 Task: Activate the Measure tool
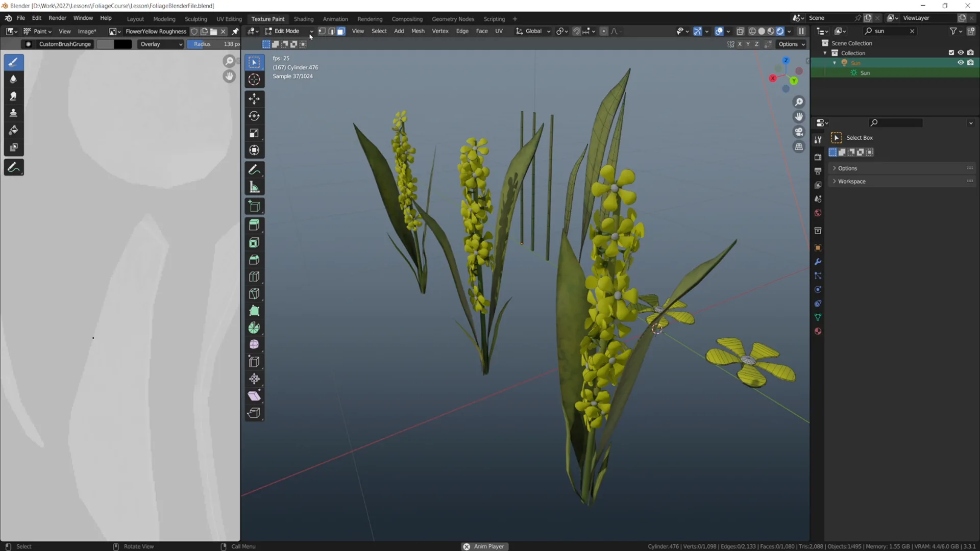tap(254, 187)
